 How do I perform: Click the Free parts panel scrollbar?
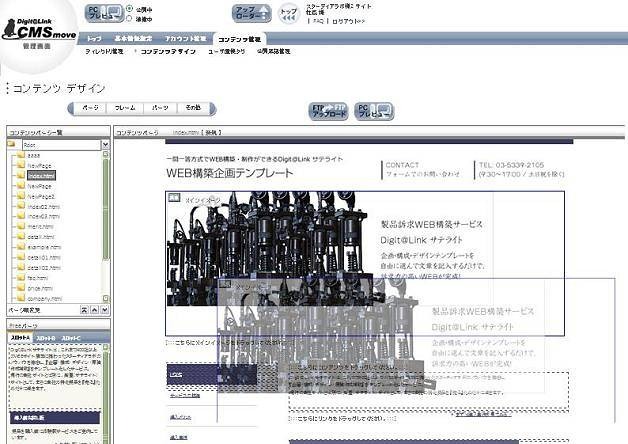(106, 394)
